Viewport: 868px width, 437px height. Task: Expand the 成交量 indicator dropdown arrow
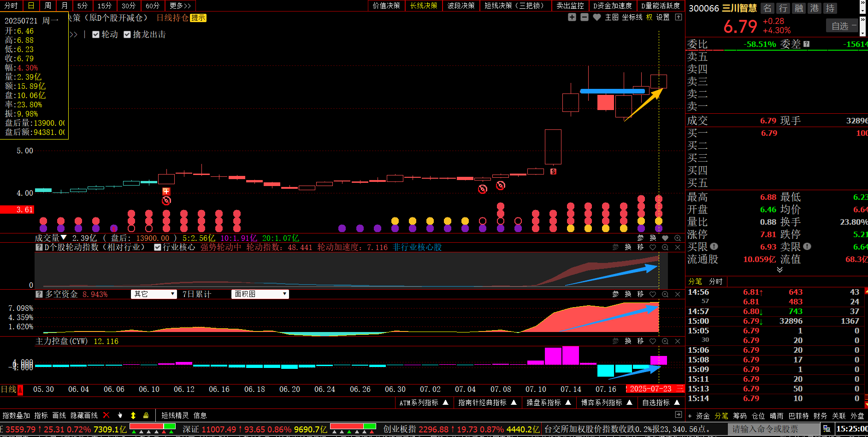click(x=64, y=238)
